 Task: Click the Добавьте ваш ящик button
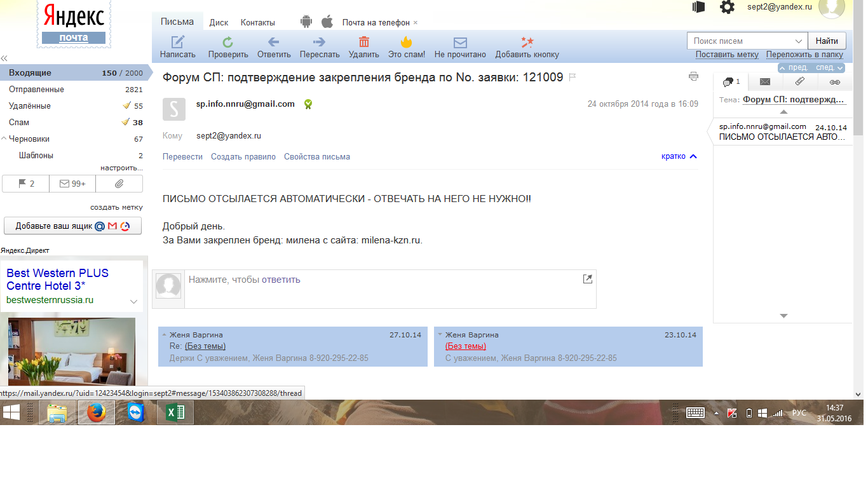pos(72,226)
